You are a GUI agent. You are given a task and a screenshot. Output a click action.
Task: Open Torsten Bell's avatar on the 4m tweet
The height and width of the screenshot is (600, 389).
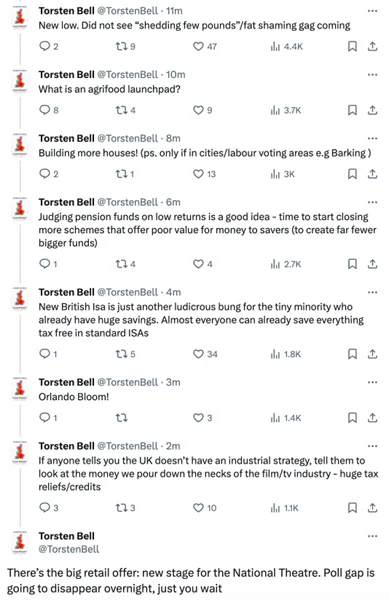pos(20,298)
